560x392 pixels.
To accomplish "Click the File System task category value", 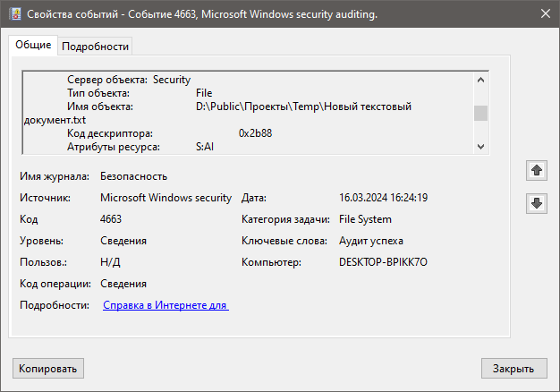I will coord(365,219).
